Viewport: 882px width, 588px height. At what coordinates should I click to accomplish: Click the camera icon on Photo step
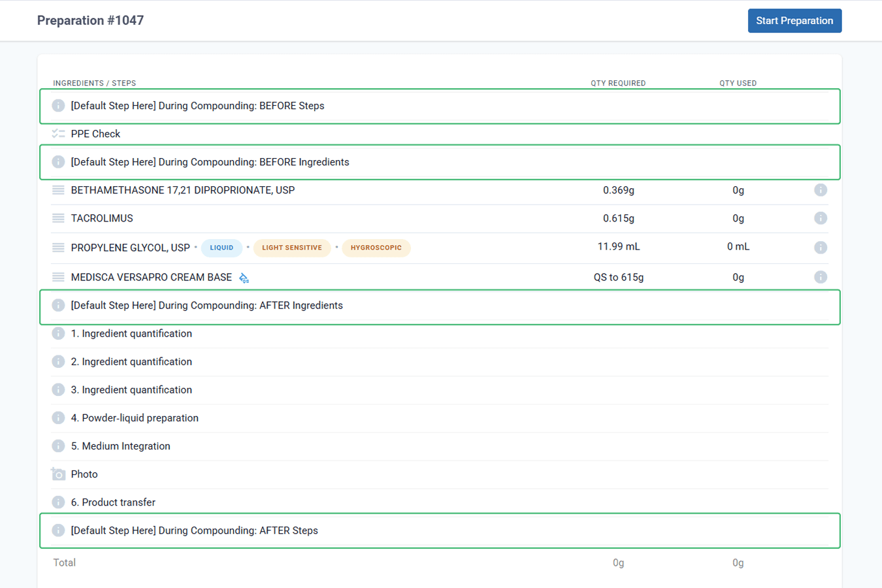(x=58, y=474)
